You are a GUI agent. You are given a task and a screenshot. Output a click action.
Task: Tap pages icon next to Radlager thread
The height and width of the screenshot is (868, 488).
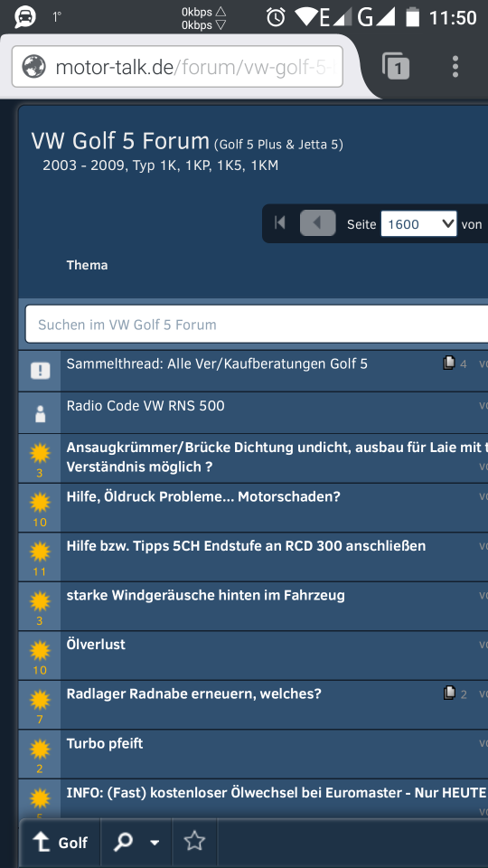click(449, 693)
